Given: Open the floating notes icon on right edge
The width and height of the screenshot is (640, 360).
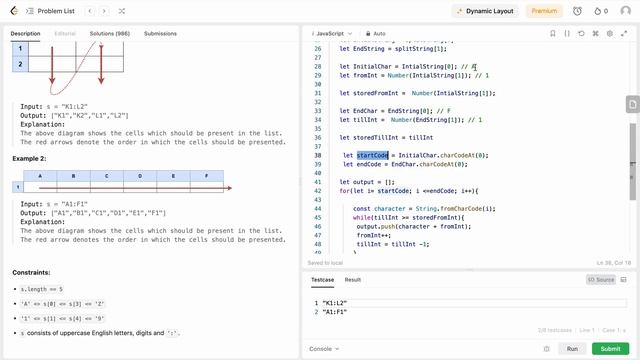Looking at the screenshot, I should (633, 104).
